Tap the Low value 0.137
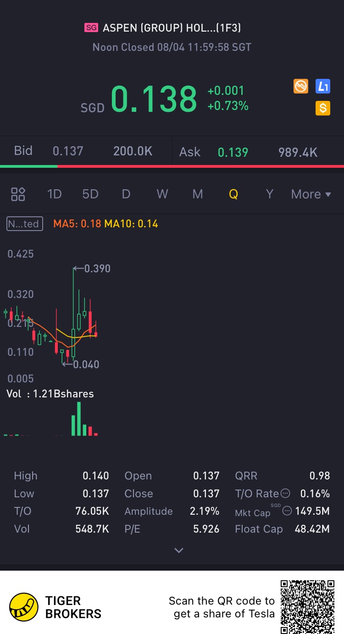 96,494
